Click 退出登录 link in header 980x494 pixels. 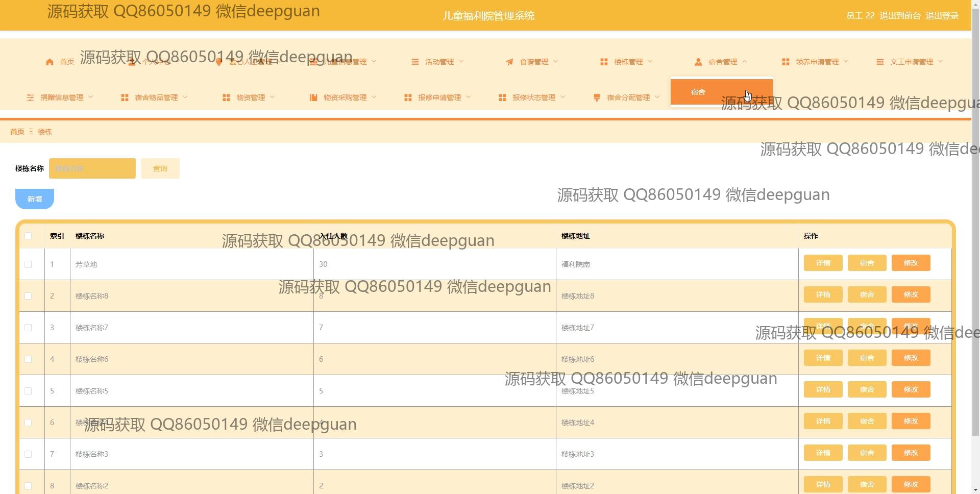point(942,16)
